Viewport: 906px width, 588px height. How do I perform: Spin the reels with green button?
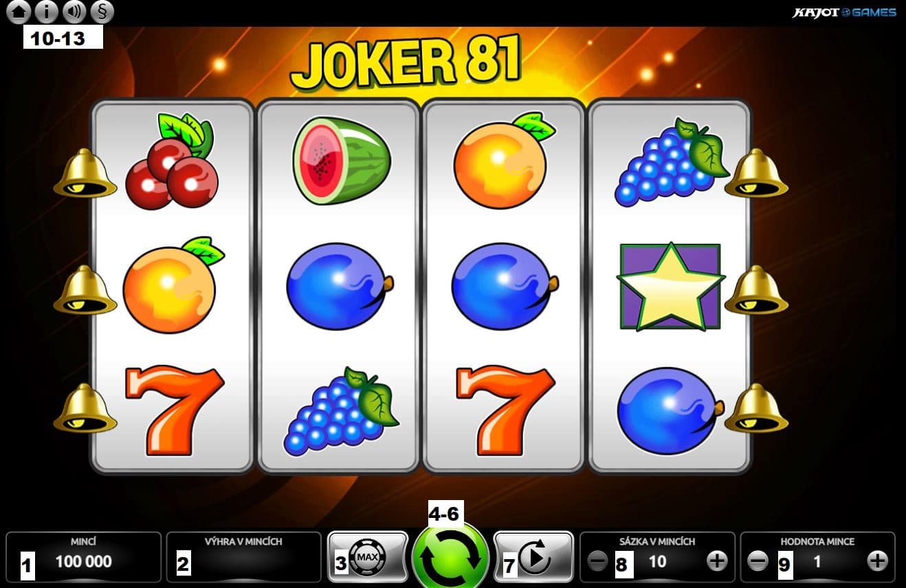click(x=450, y=556)
